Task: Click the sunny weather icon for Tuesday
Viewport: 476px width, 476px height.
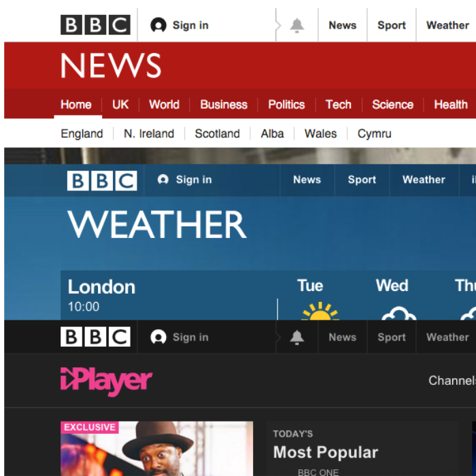Action: (x=320, y=312)
